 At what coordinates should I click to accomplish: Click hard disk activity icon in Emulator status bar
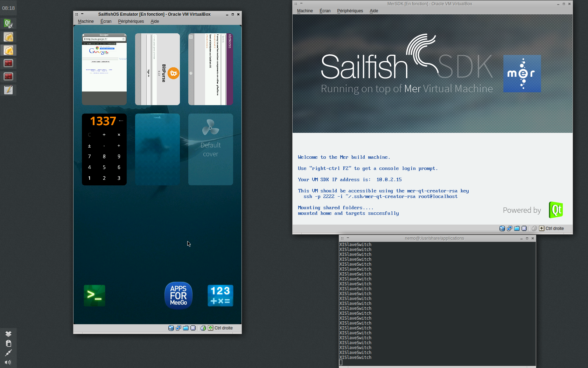pyautogui.click(x=171, y=328)
